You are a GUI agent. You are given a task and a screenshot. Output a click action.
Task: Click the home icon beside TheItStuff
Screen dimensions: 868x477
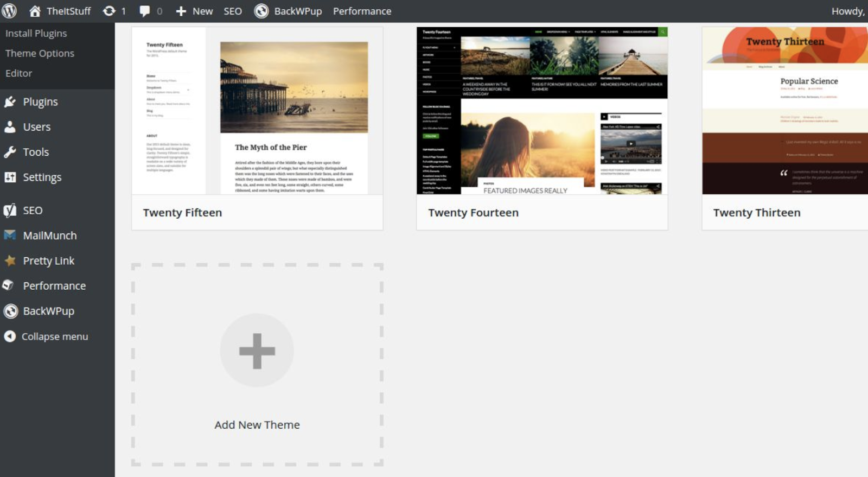[35, 11]
